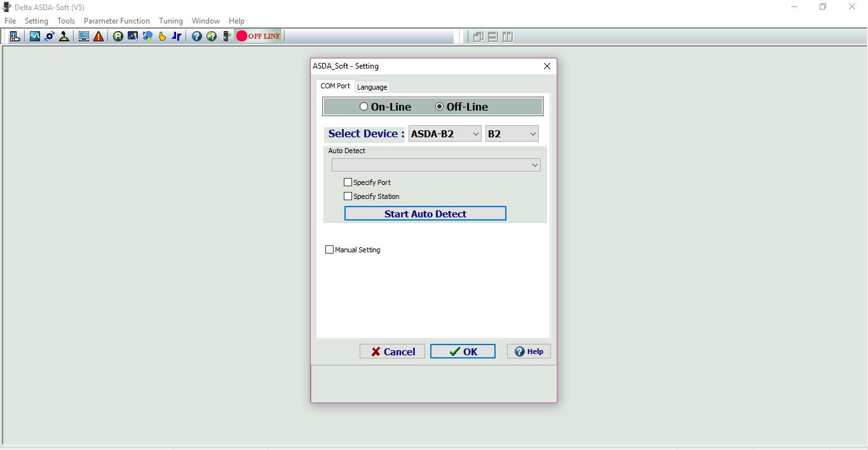Click the tile vertically toolbar icon

click(508, 37)
